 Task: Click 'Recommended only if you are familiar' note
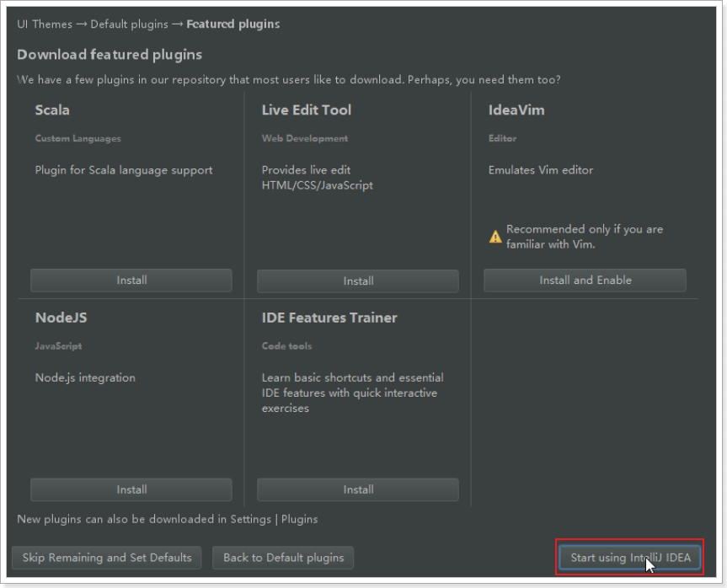point(584,237)
